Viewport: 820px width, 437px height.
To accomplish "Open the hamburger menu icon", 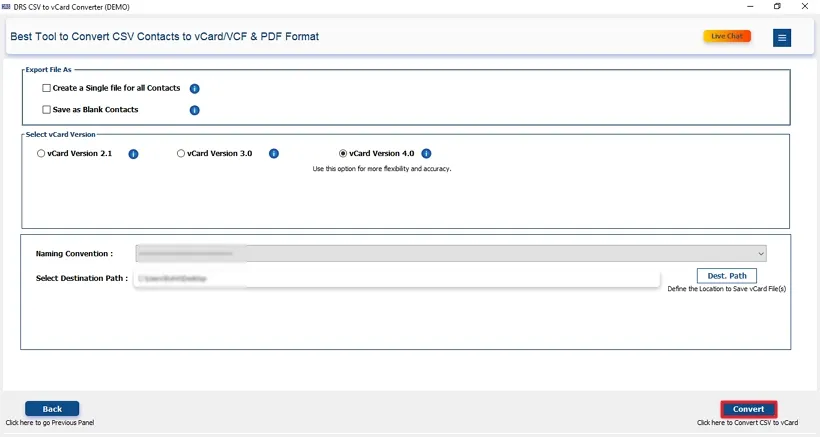I will click(782, 38).
